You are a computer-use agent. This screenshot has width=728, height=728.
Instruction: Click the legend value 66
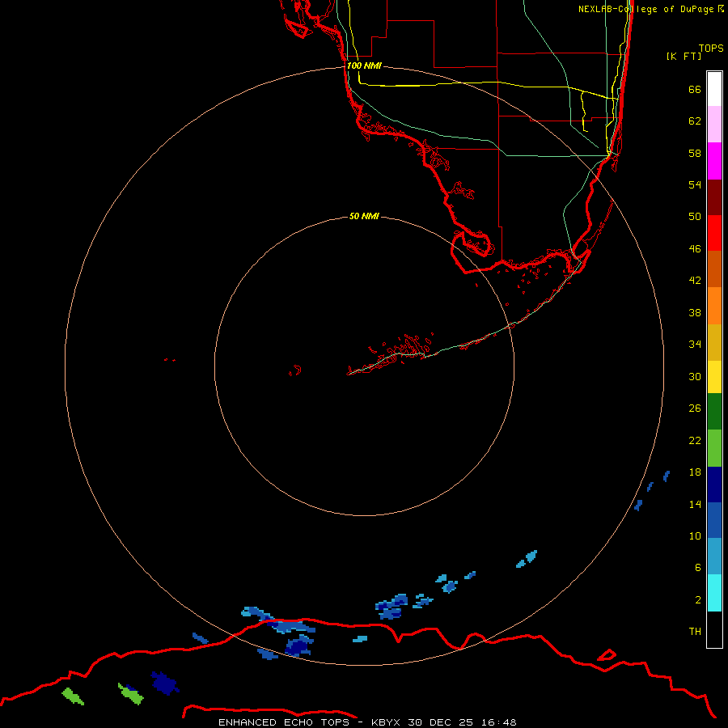coord(695,89)
